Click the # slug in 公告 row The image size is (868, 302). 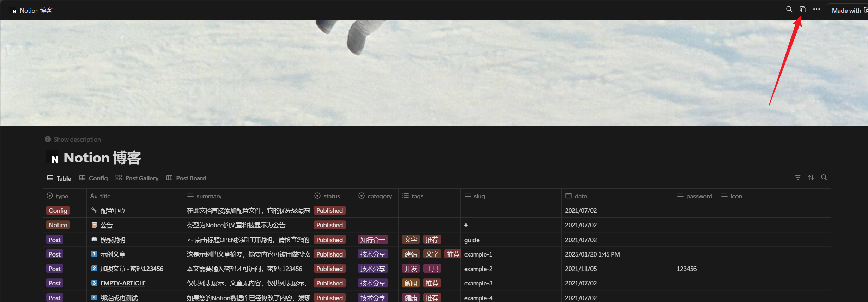[x=511, y=225]
